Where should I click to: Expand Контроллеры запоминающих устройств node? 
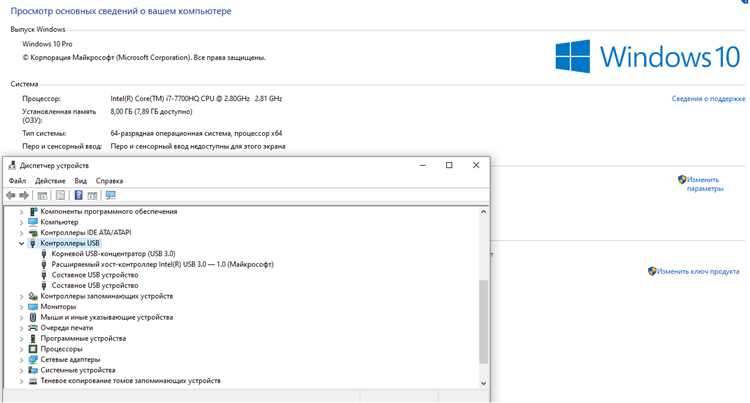(x=21, y=296)
